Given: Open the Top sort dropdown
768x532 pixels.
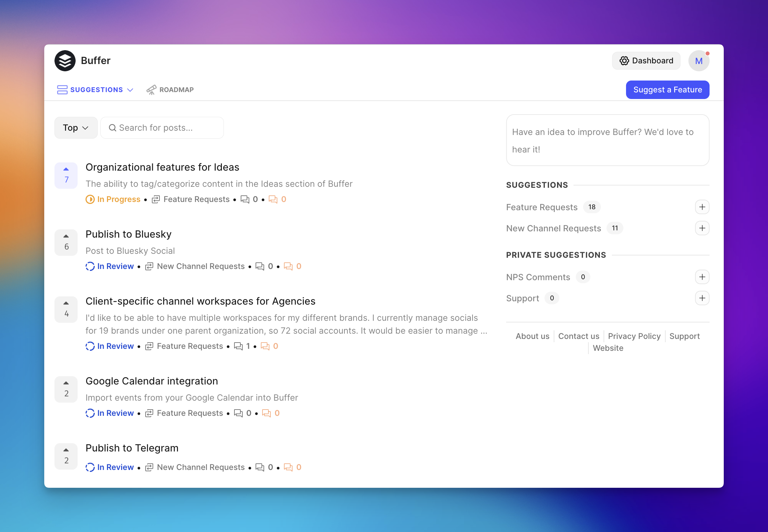Looking at the screenshot, I should (76, 128).
